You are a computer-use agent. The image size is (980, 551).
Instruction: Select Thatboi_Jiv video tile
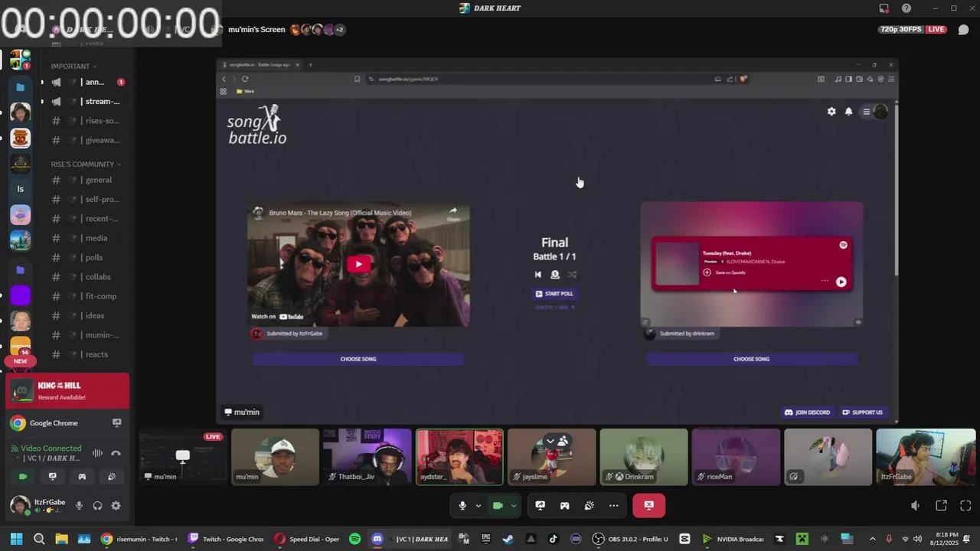pyautogui.click(x=367, y=457)
